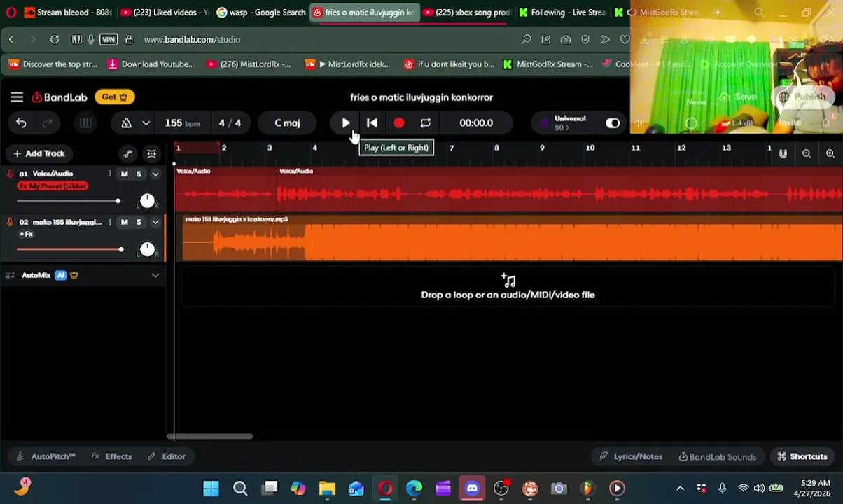This screenshot has width=843, height=504.
Task: Mute track 01 Voice/Audio
Action: (x=125, y=174)
